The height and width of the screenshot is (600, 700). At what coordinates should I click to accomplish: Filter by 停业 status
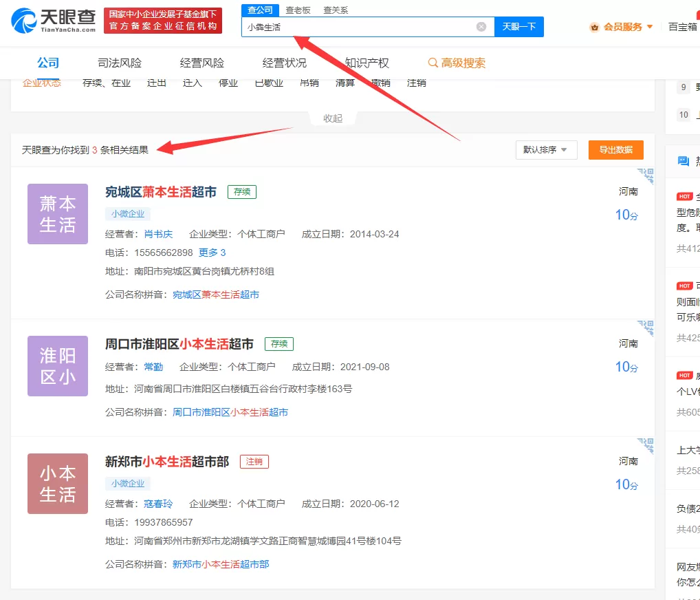(x=228, y=83)
